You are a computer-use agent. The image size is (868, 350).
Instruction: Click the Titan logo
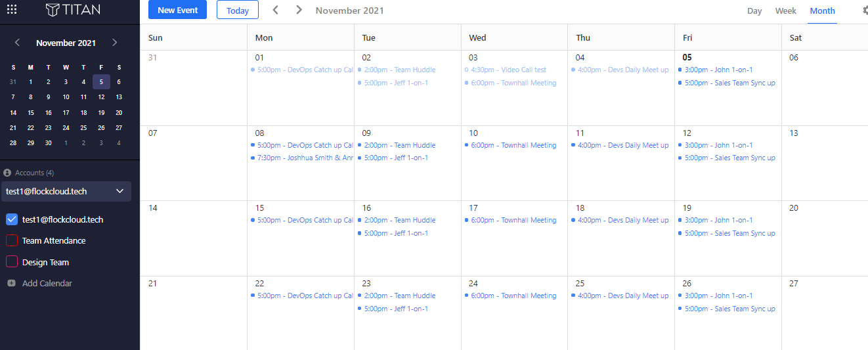click(73, 10)
